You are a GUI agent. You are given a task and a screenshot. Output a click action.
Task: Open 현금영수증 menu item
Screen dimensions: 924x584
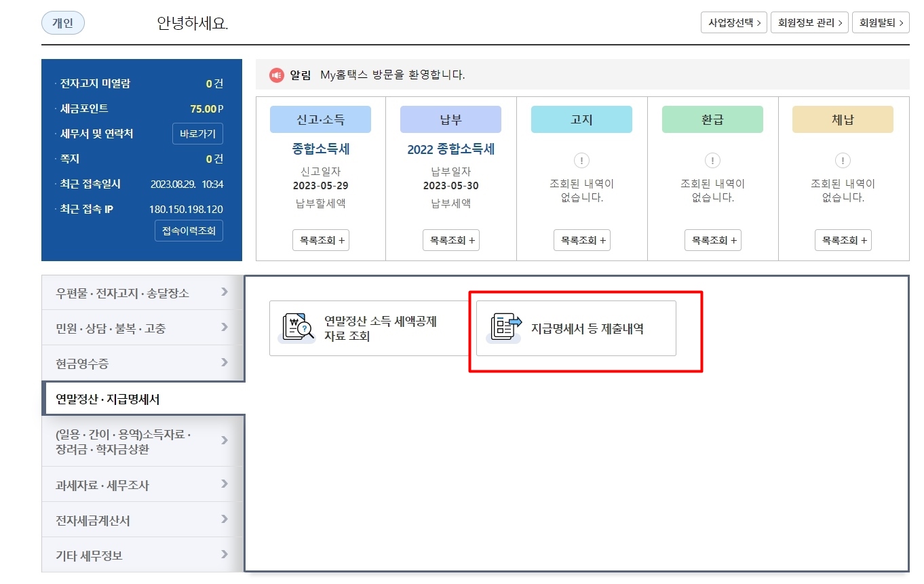[x=142, y=364]
